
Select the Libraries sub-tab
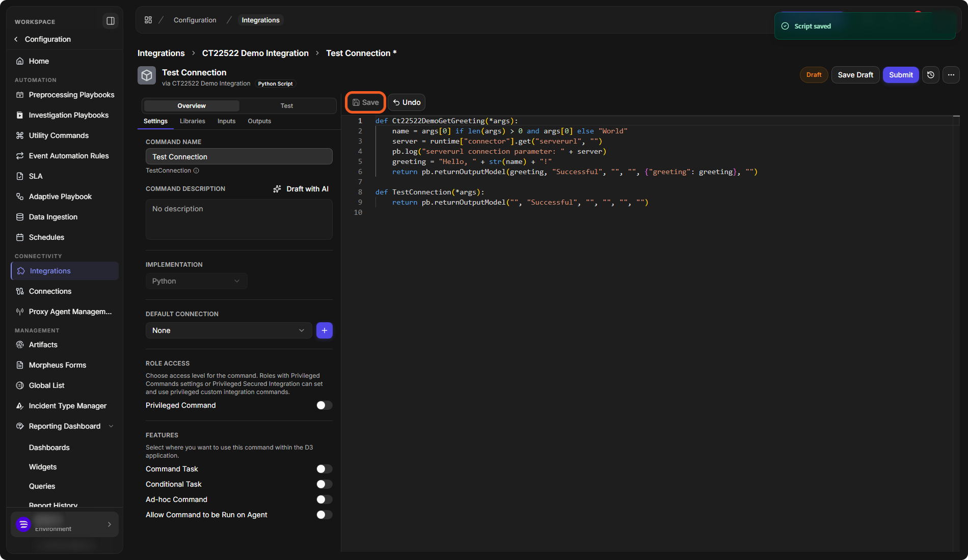(x=193, y=121)
